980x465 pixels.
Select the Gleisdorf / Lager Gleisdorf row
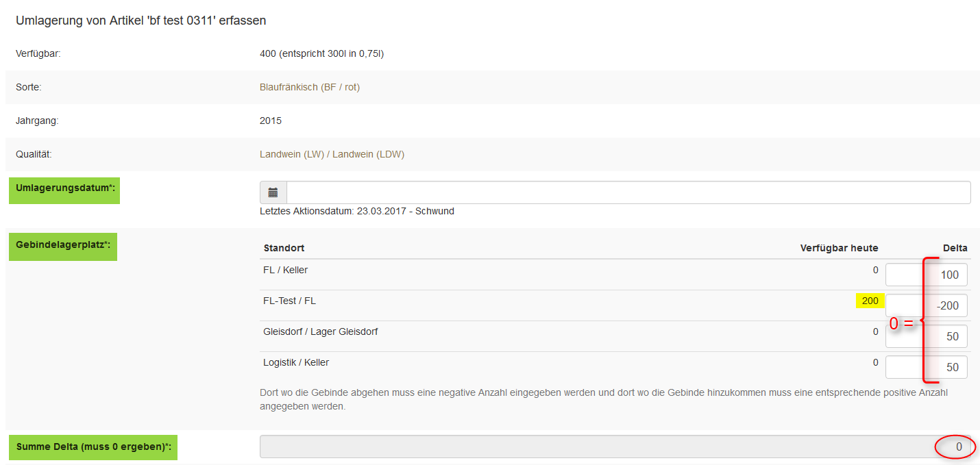click(320, 331)
